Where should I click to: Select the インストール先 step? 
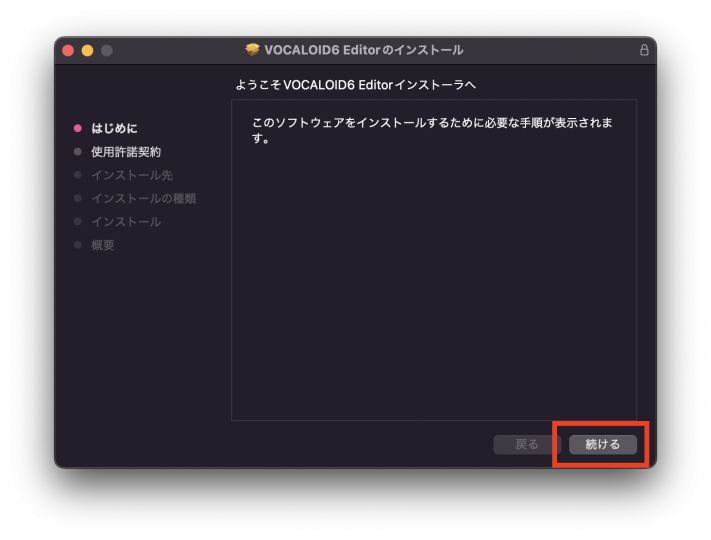click(131, 175)
